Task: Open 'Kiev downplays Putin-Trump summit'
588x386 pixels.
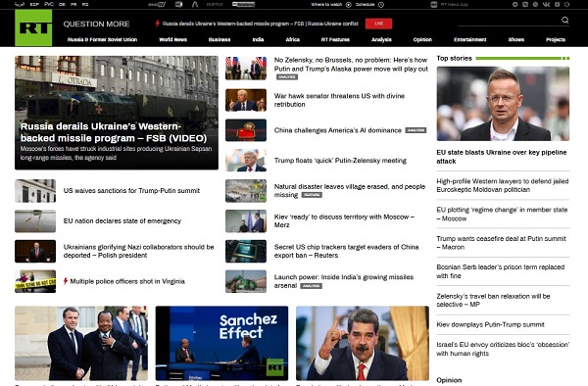Action: pyautogui.click(x=490, y=324)
